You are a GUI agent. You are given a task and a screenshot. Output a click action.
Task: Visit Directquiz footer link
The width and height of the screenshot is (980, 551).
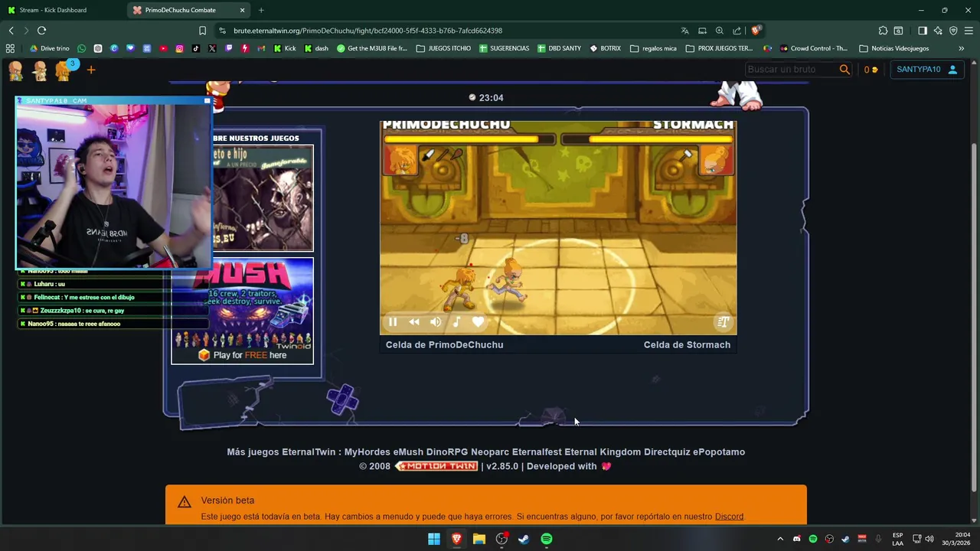(667, 452)
